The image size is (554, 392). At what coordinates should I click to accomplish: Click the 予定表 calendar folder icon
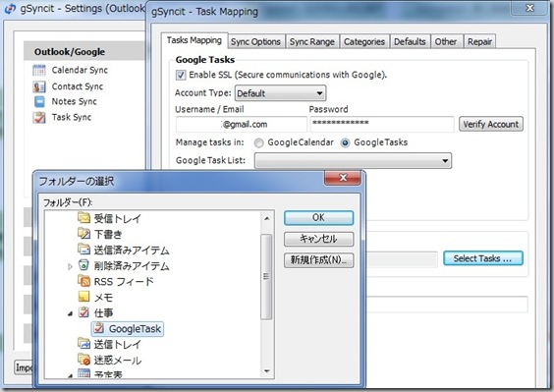tap(84, 373)
